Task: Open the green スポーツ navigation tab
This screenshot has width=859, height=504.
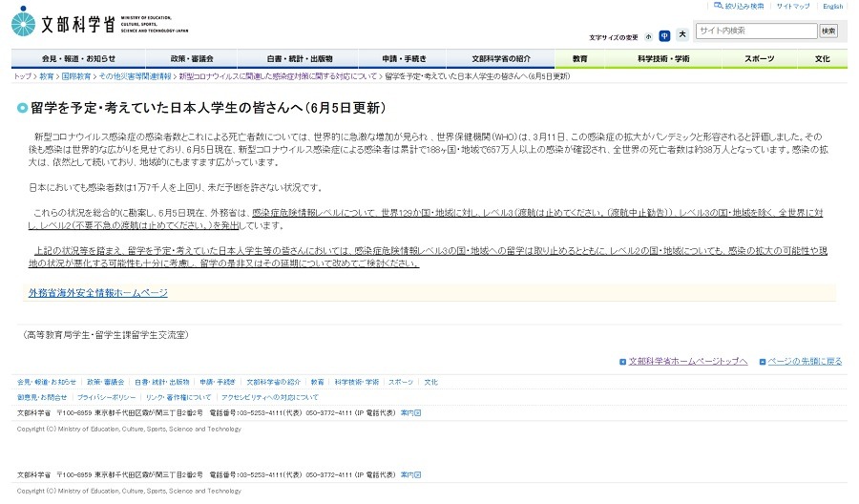Action: click(x=760, y=58)
